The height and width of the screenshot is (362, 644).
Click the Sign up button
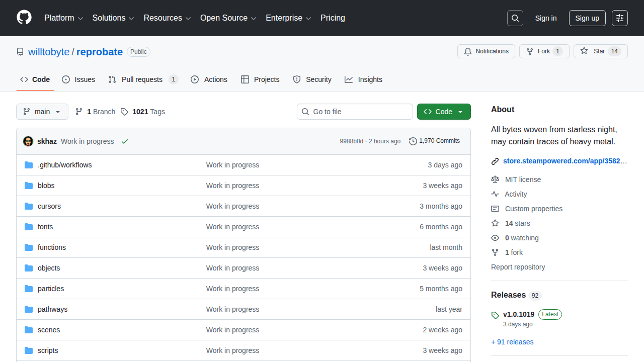(x=587, y=18)
